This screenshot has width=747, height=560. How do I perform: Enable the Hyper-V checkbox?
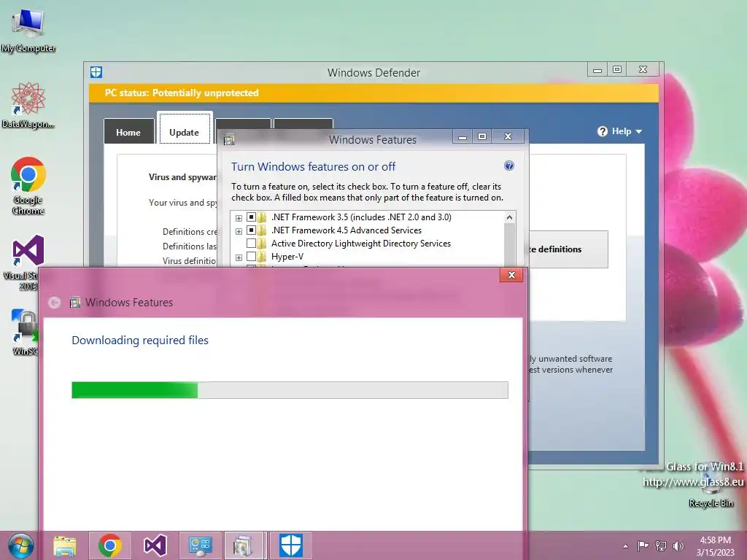(x=251, y=257)
